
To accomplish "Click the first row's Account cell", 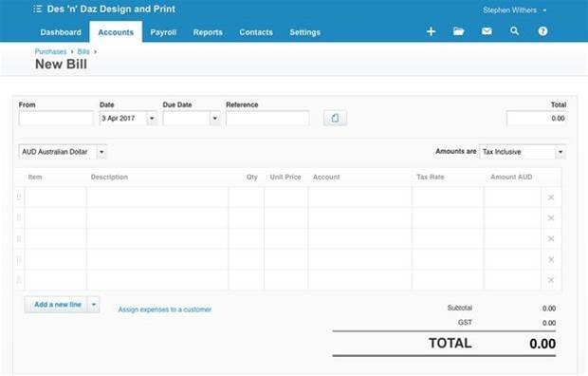I will tap(360, 197).
